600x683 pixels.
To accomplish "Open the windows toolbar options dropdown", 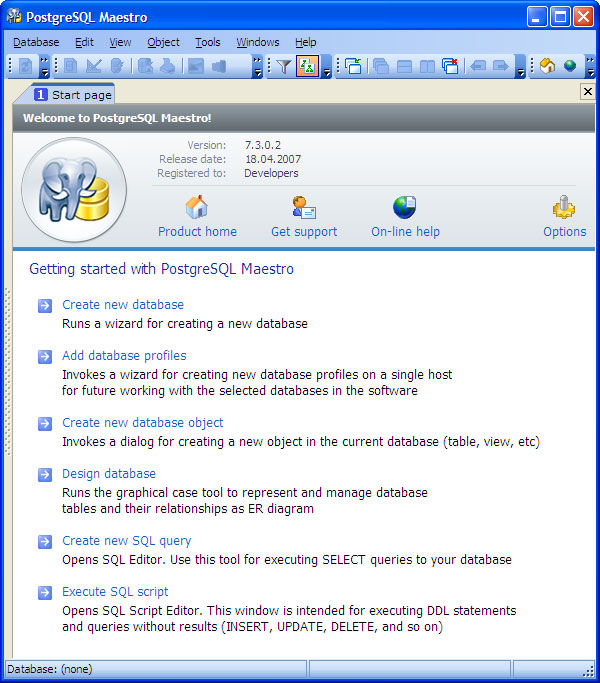I will click(520, 66).
